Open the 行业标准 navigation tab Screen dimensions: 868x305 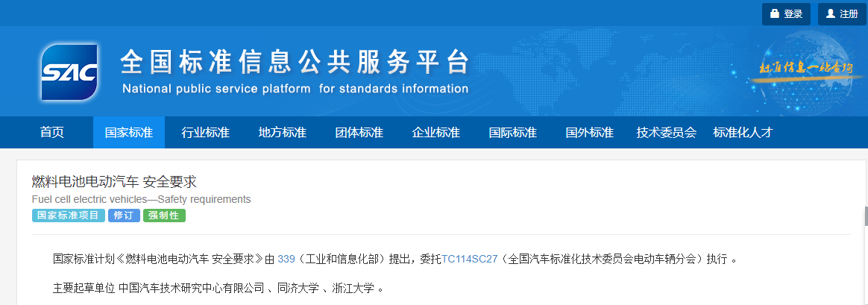(205, 133)
